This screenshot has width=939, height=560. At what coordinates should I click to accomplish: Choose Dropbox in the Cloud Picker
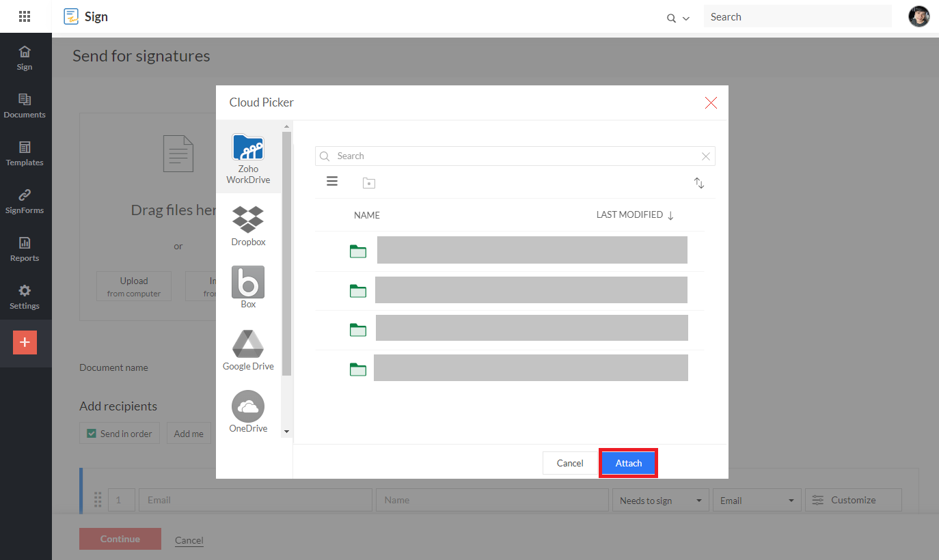[x=248, y=225]
